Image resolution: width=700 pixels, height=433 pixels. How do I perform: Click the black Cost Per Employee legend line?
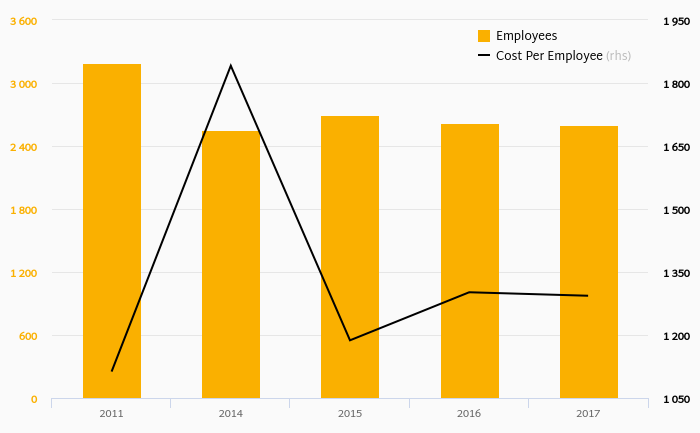(x=484, y=56)
